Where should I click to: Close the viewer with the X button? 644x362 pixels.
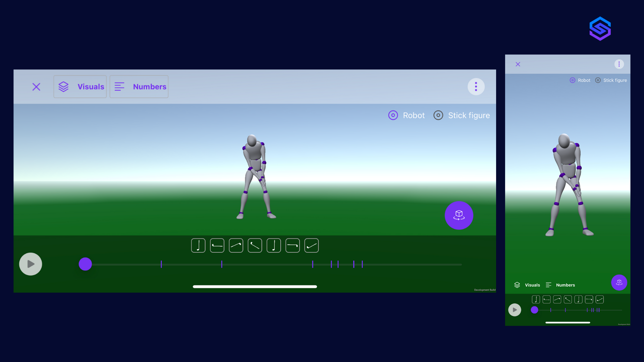click(36, 86)
